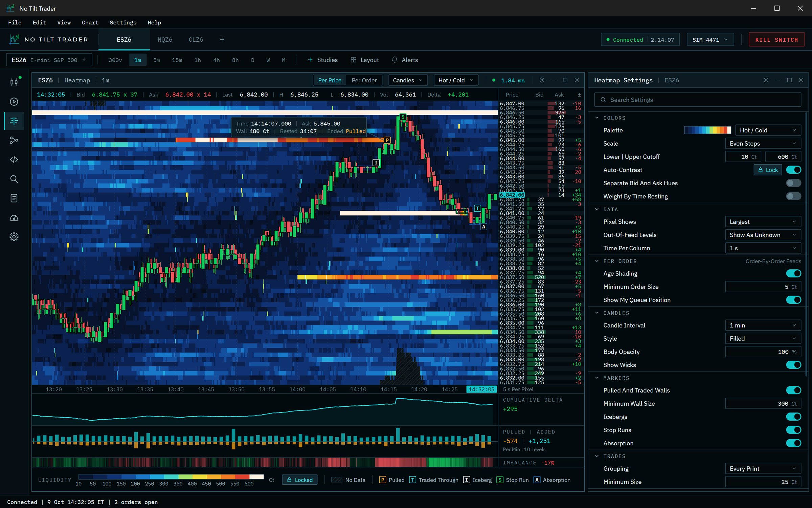Click the Search Settings field

(698, 100)
